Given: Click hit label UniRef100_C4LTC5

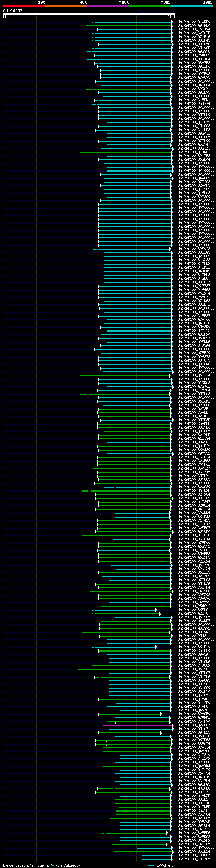Looking at the screenshot, I should 194,844.
